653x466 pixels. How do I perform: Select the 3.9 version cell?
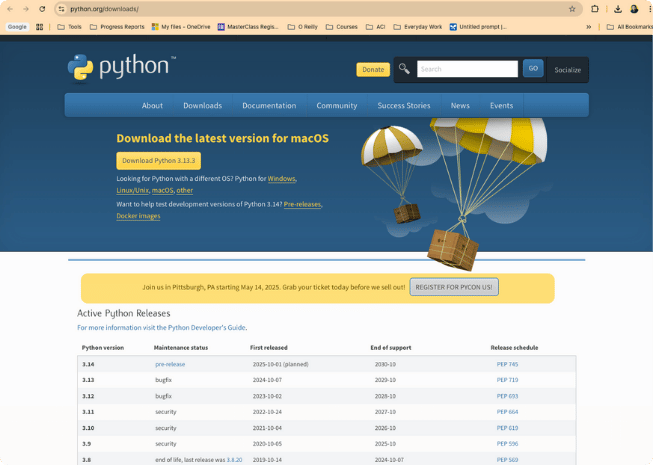[86, 444]
